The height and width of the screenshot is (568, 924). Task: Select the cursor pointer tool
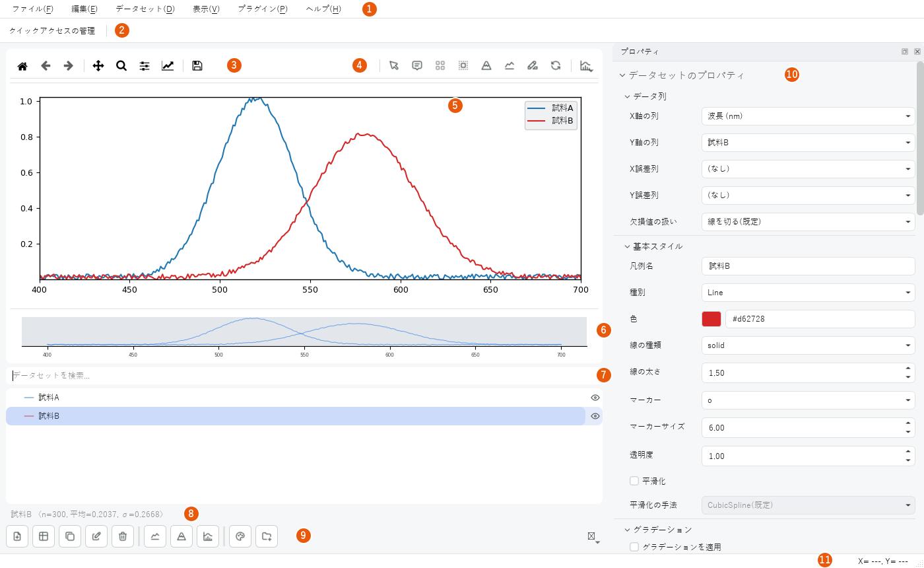(394, 65)
